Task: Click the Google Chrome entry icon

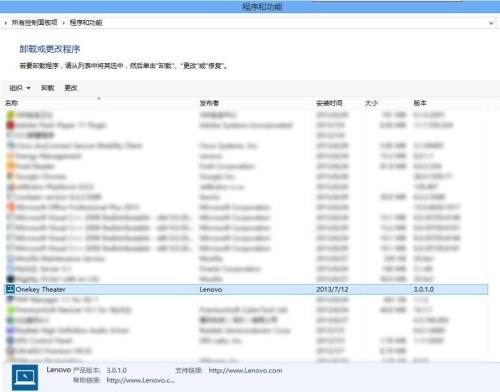Action: [x=10, y=176]
